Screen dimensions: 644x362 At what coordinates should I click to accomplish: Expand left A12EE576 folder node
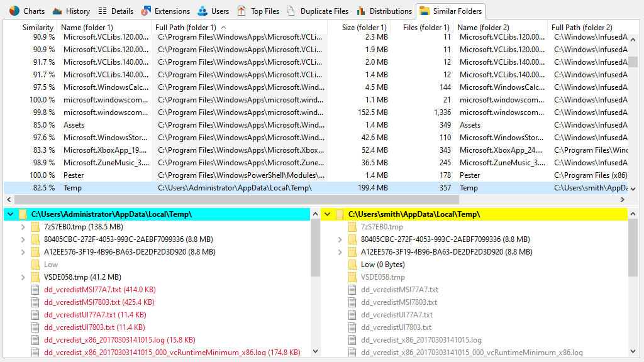pos(23,252)
